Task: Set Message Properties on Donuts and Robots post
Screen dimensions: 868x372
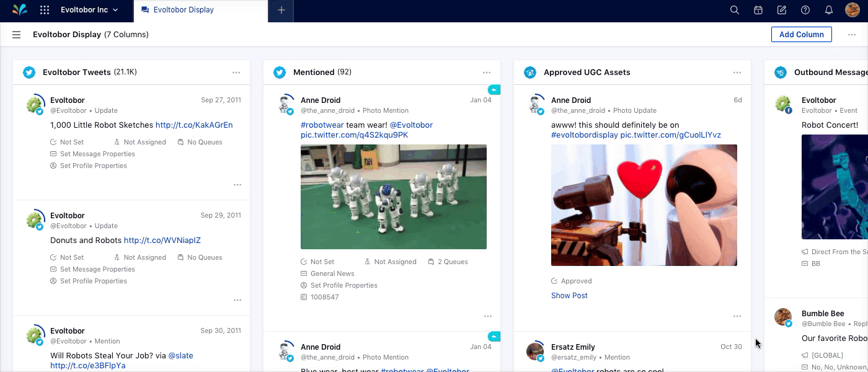Action: (92, 269)
